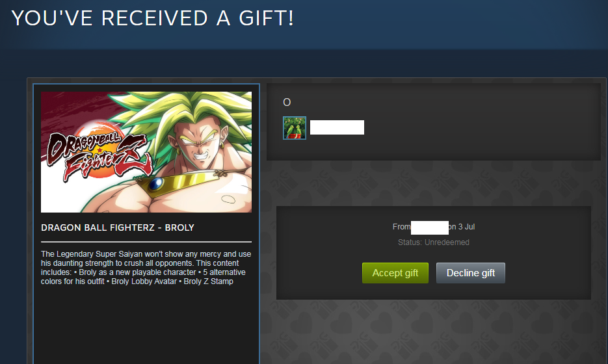The height and width of the screenshot is (364, 608).
Task: Click the green Accept gift button
Action: click(x=395, y=273)
